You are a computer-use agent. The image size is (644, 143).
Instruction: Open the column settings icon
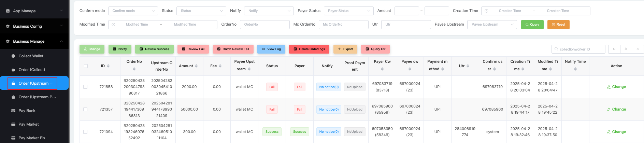coord(626,49)
